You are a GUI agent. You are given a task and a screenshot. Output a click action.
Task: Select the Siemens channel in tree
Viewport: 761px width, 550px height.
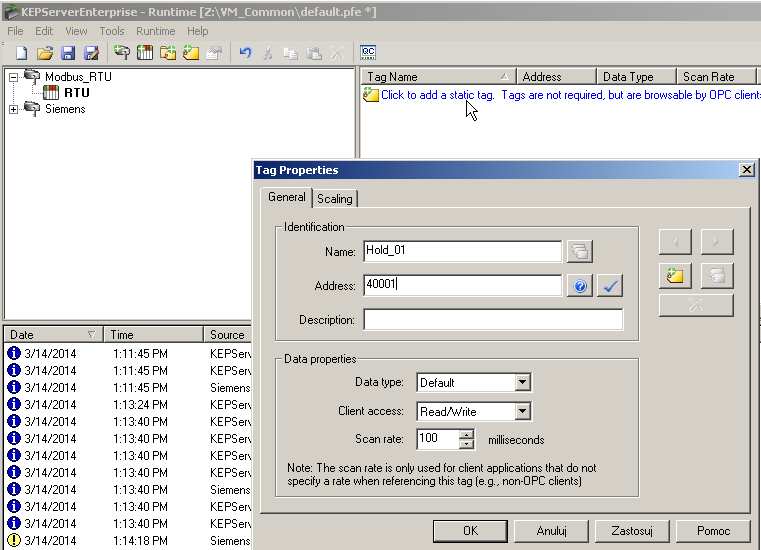pyautogui.click(x=65, y=109)
